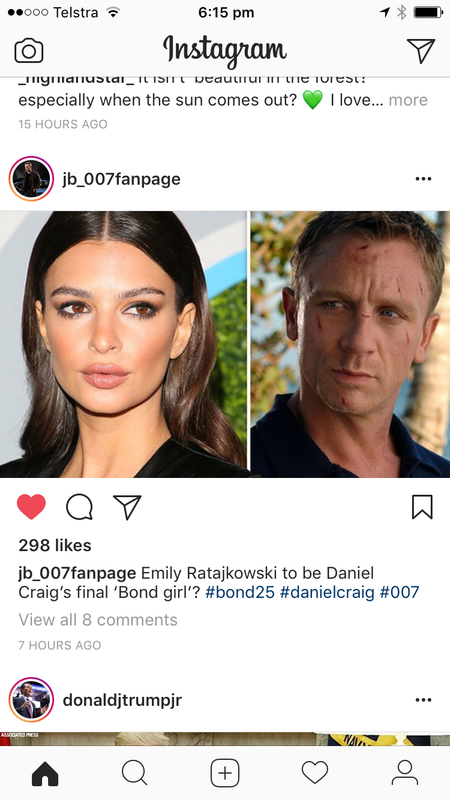Open options menu for jb_007fanpage post
Viewport: 450px width, 800px height.
point(423,179)
